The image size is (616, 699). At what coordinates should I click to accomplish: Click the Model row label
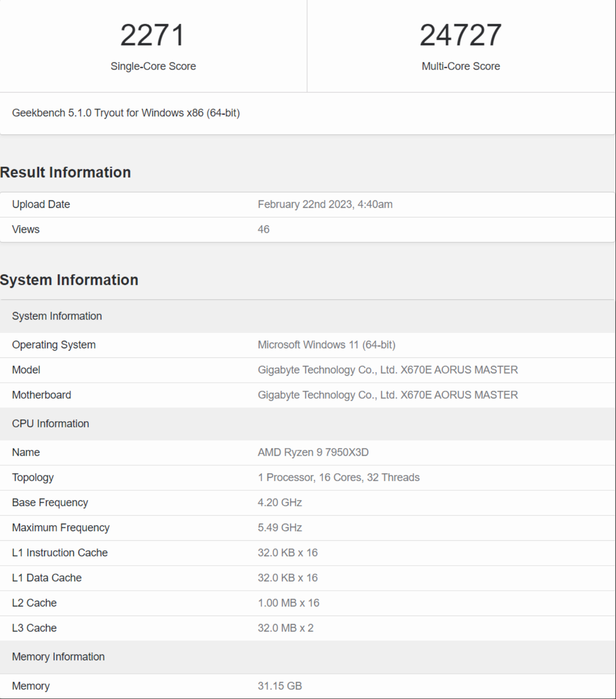click(x=26, y=370)
